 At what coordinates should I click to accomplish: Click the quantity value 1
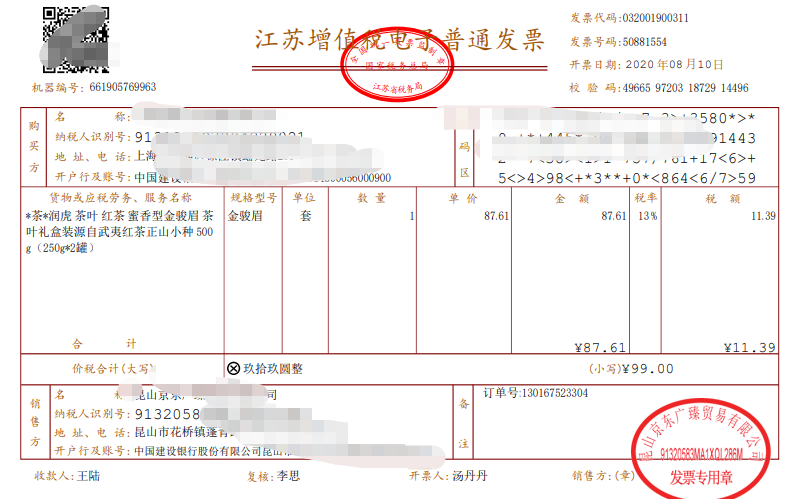coord(412,216)
